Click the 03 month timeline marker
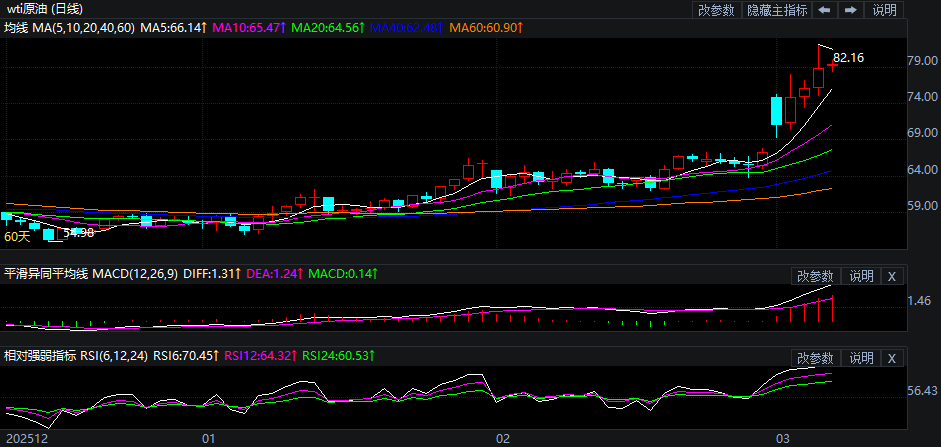The image size is (941, 447). [784, 438]
